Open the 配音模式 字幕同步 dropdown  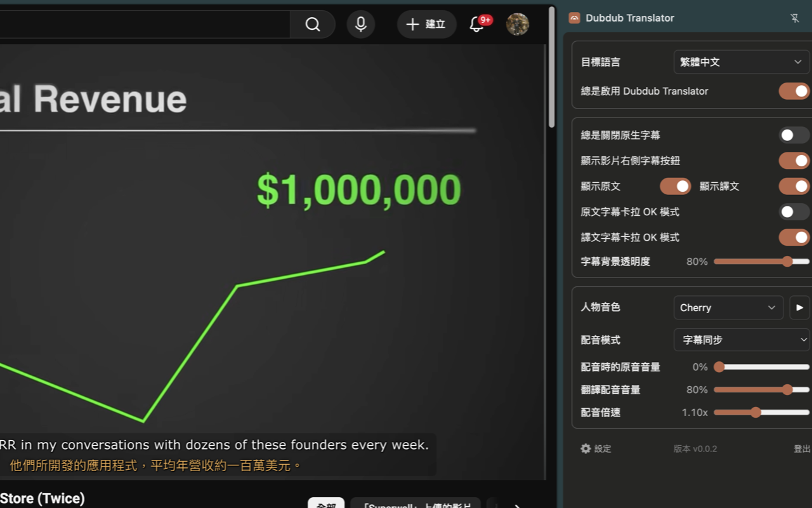[741, 340]
